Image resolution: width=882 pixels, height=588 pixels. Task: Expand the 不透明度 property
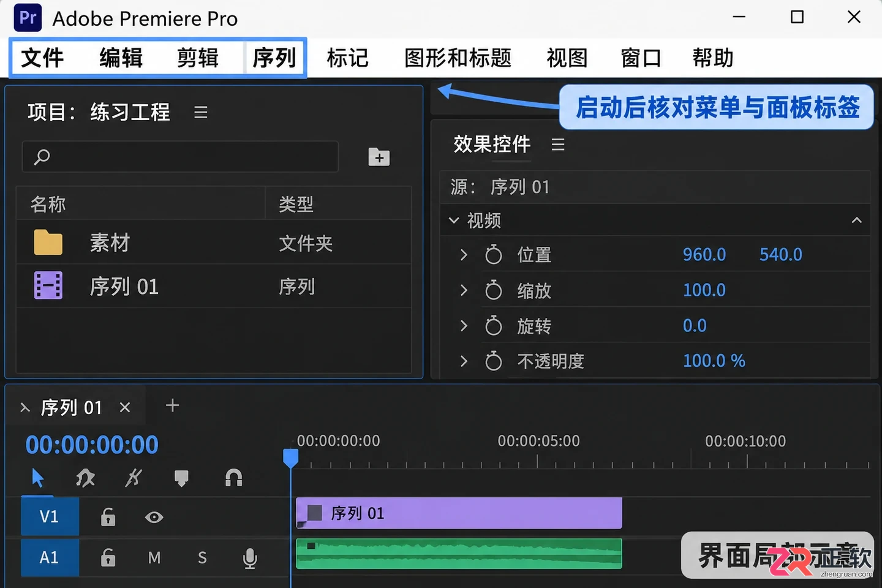click(x=464, y=361)
